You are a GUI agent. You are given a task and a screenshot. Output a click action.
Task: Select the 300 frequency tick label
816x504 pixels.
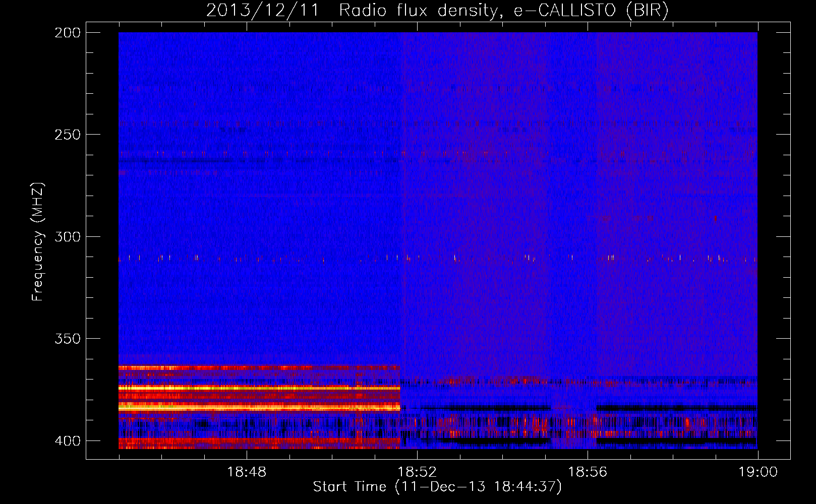[x=68, y=236]
